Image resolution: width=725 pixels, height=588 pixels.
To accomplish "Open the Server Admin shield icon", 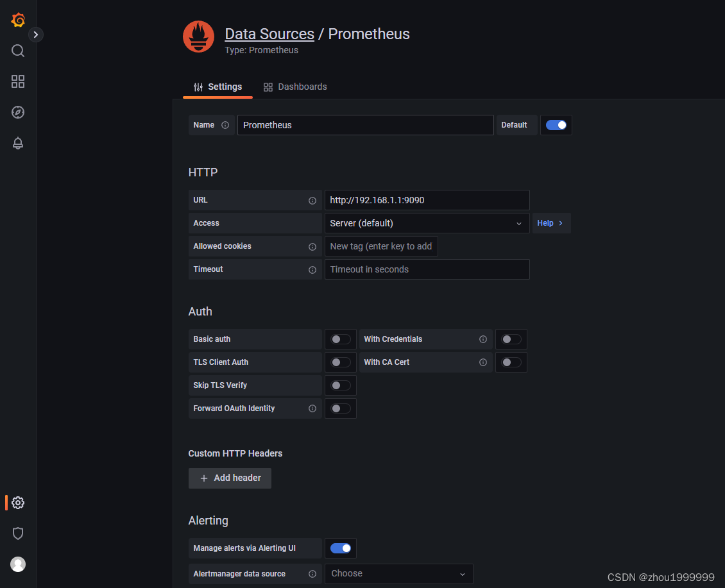I will [18, 533].
